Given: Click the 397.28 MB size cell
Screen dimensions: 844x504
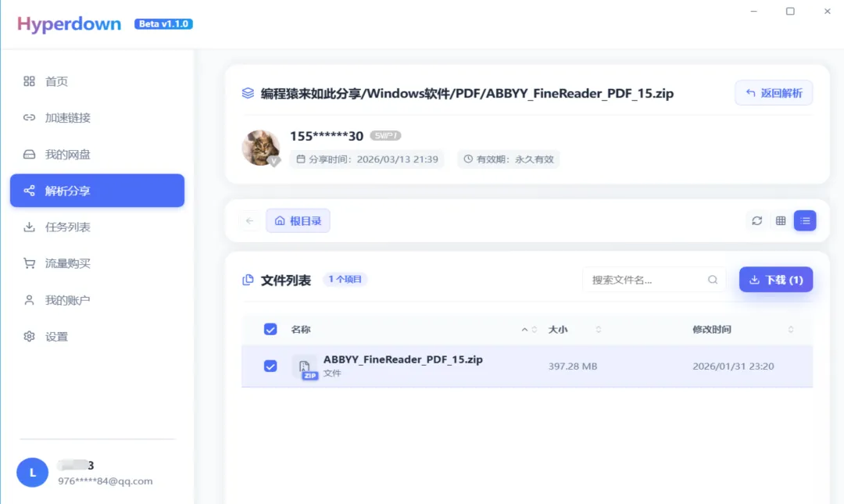Looking at the screenshot, I should coord(573,366).
